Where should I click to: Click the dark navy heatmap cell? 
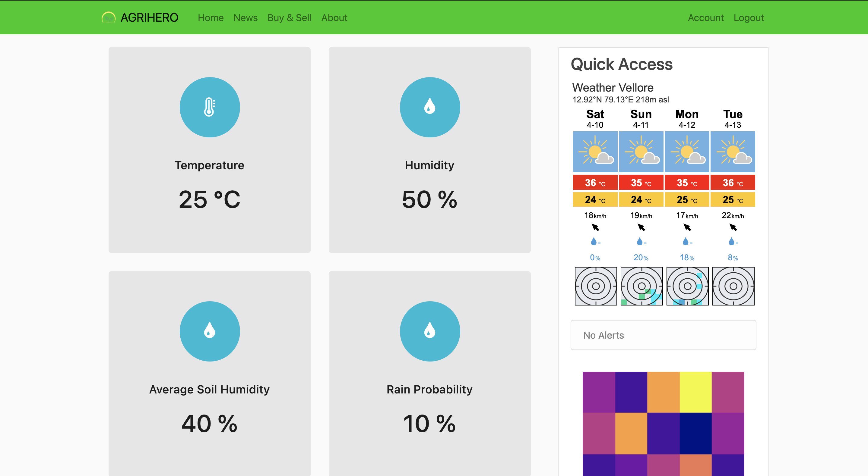[x=695, y=433]
